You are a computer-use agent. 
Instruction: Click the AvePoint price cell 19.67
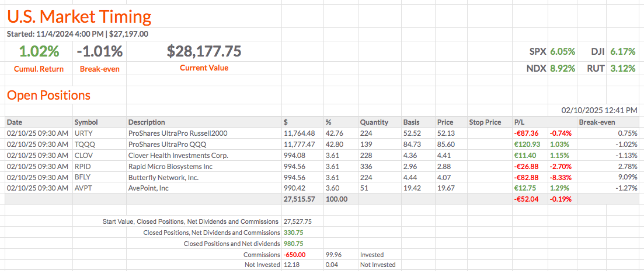pos(445,188)
